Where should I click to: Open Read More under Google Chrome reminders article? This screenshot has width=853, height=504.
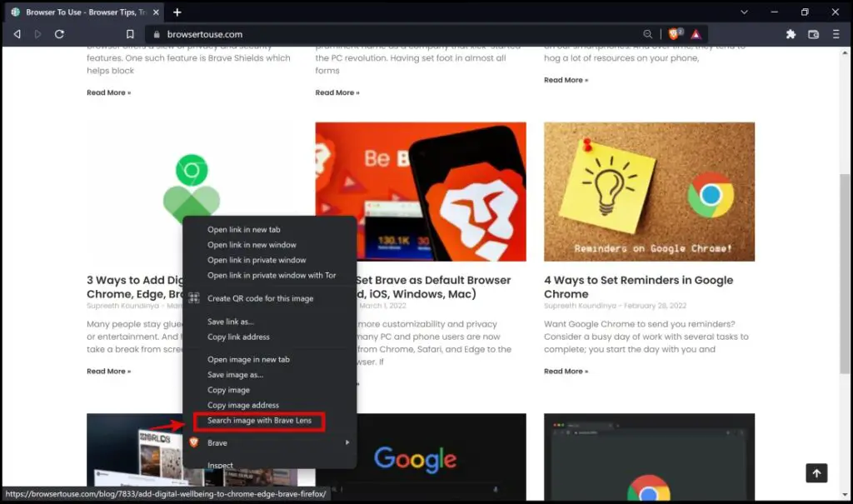[x=566, y=372]
